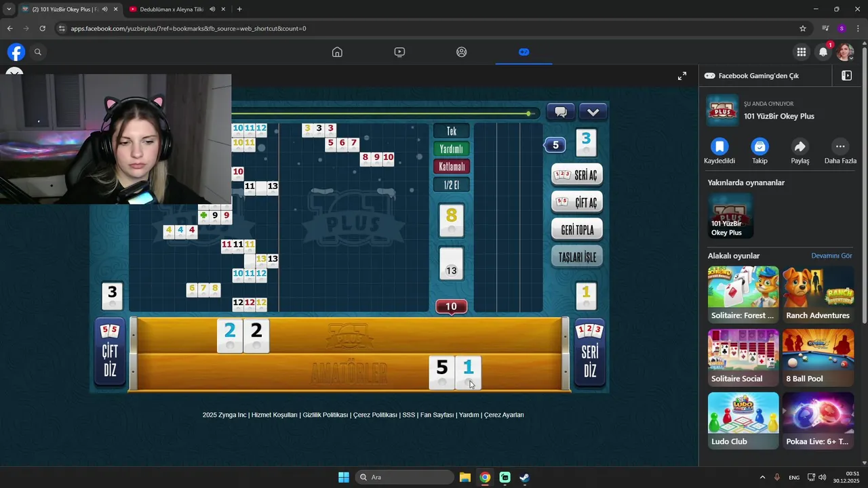Viewport: 868px width, 488px height.
Task: Click Facebook Gaming'den Çık
Action: (758, 76)
